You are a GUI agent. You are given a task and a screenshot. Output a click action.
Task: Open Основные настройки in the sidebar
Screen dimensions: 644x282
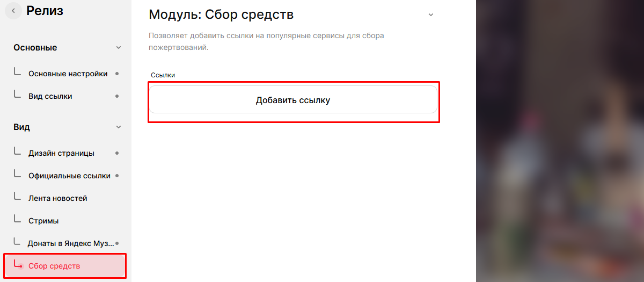pos(68,74)
